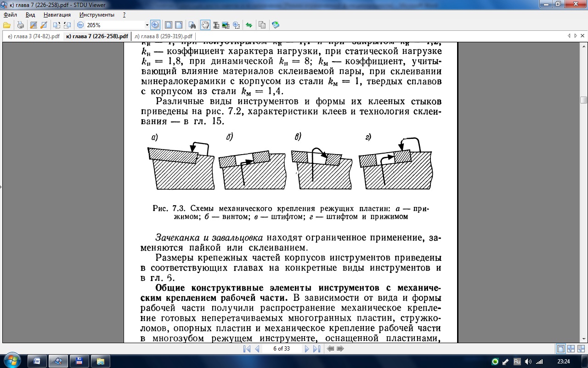The width and height of the screenshot is (588, 368).
Task: Zoom out with the minus icon
Action: click(80, 25)
